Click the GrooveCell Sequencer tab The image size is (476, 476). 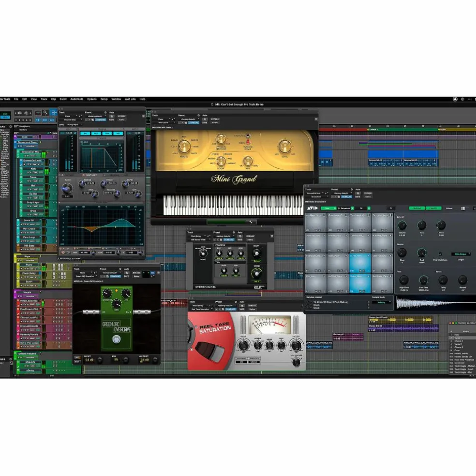pyautogui.click(x=345, y=208)
